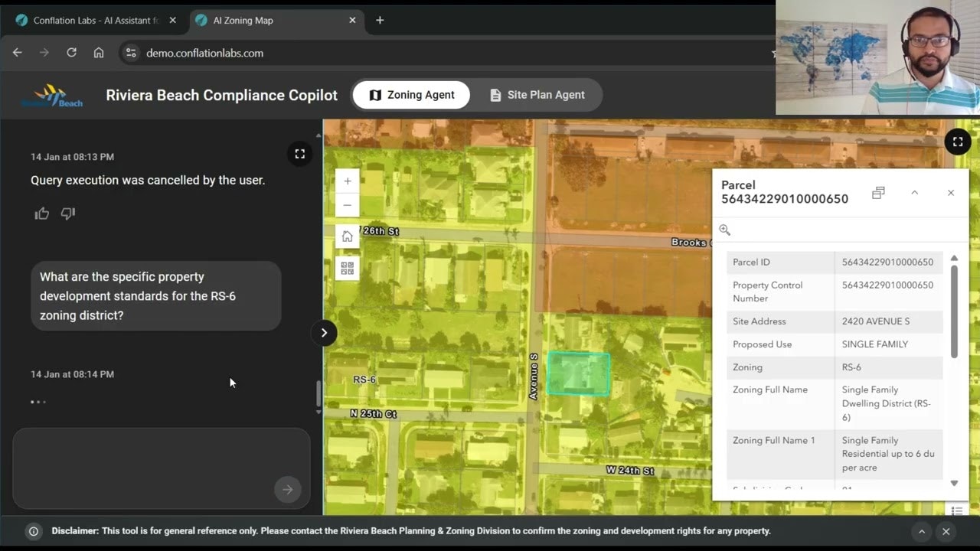Focus the chat message input box
980x551 pixels.
click(162, 468)
